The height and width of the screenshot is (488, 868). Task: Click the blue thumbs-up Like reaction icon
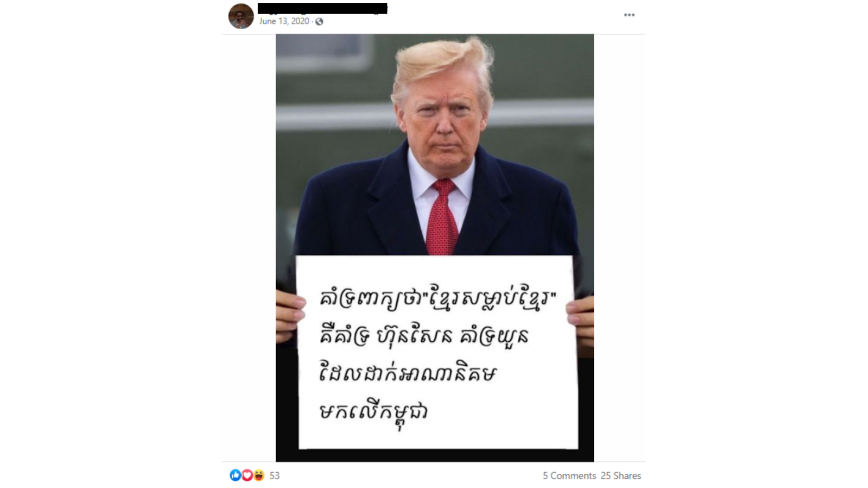pos(235,476)
